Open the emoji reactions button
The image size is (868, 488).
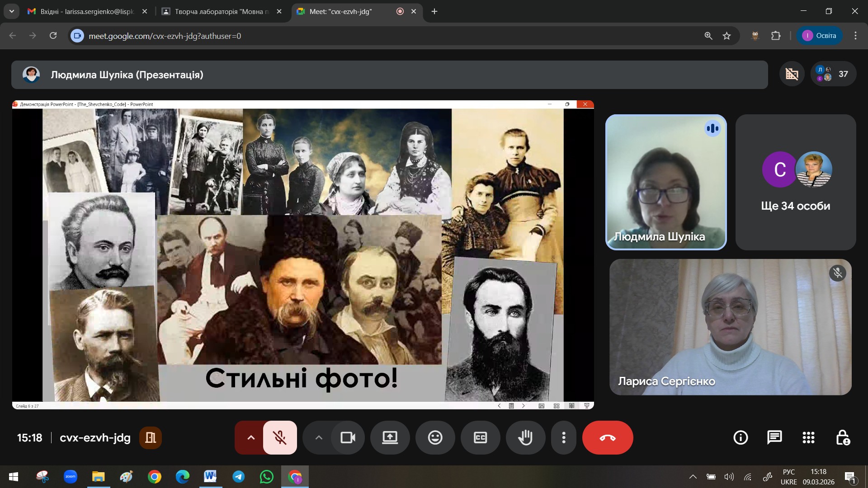pos(435,437)
